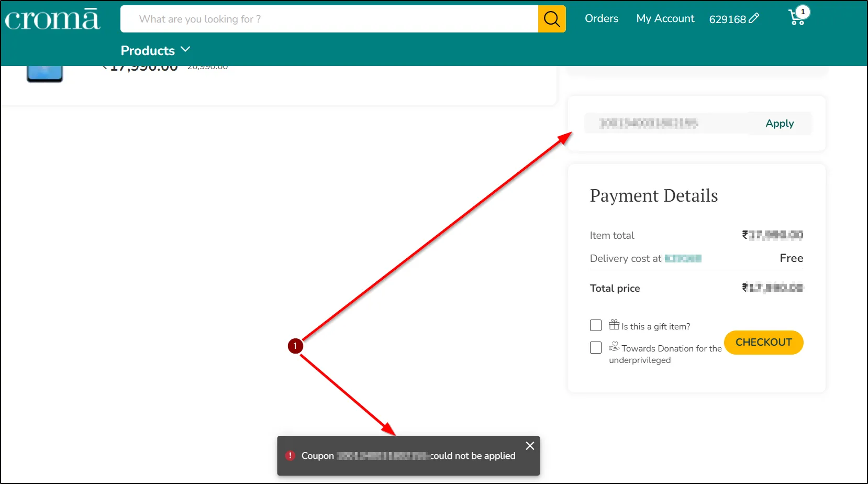The height and width of the screenshot is (484, 868).
Task: Dismiss the coupon error notification
Action: pyautogui.click(x=530, y=446)
